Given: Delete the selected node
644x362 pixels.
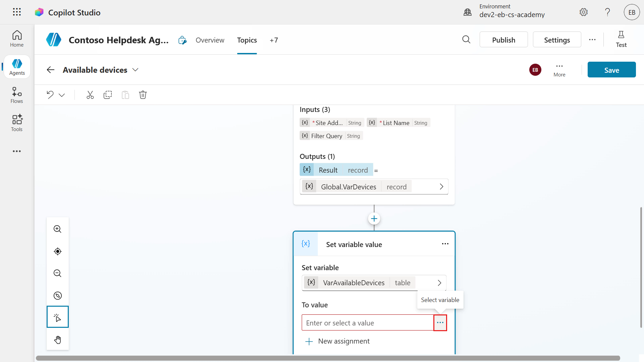Looking at the screenshot, I should pyautogui.click(x=143, y=95).
